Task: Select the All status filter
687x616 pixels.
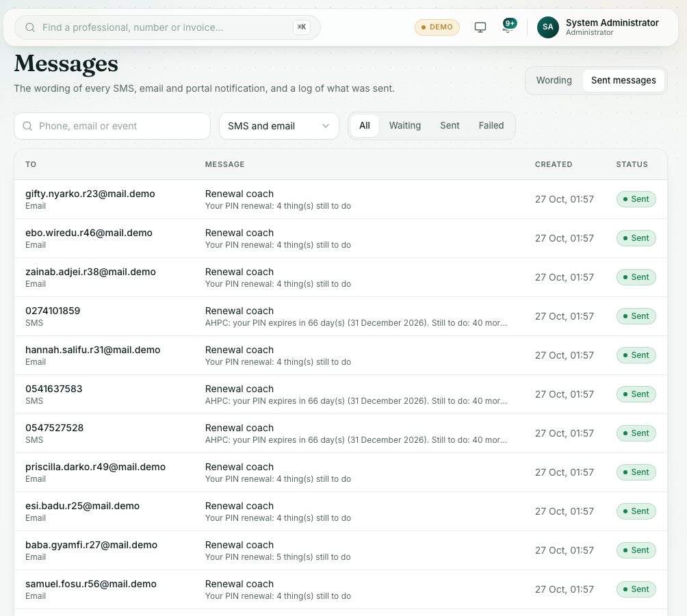Action: pyautogui.click(x=365, y=126)
